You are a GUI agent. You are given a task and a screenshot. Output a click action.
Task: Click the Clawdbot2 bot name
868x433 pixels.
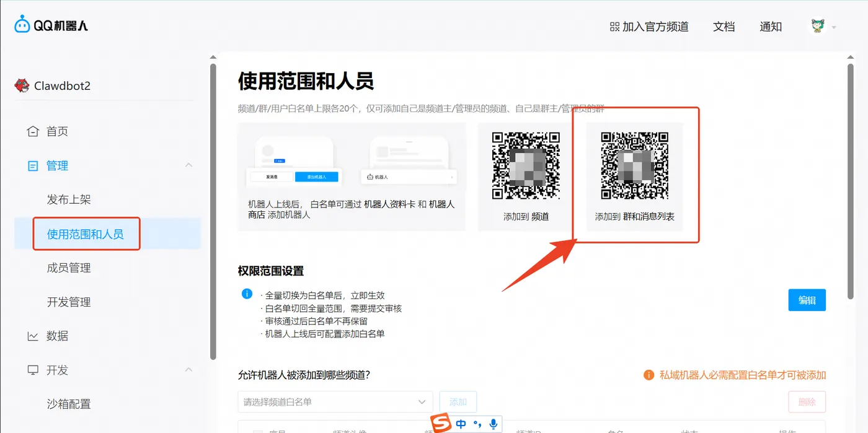pos(62,85)
